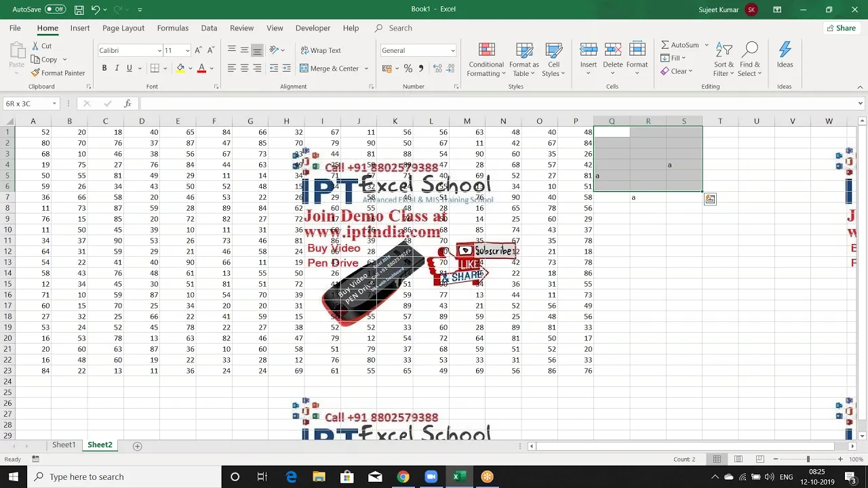Collapse the ribbon
The width and height of the screenshot is (868, 488).
pyautogui.click(x=861, y=87)
